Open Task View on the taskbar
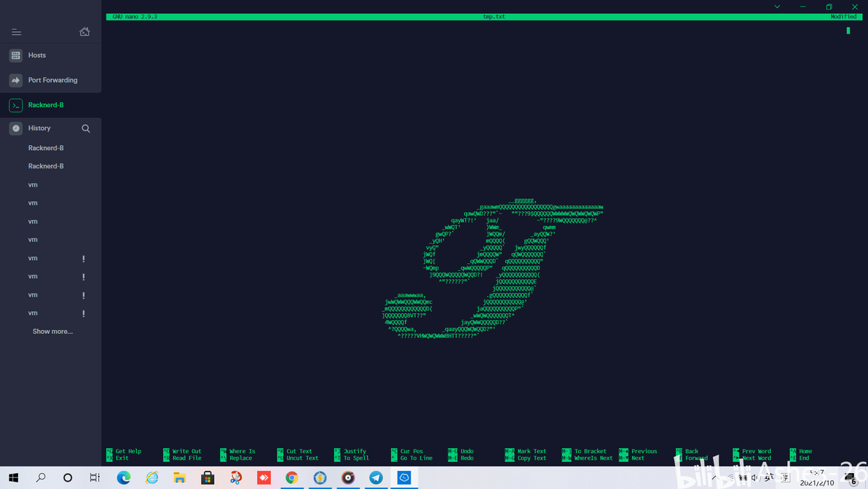The height and width of the screenshot is (489, 868). 95,478
